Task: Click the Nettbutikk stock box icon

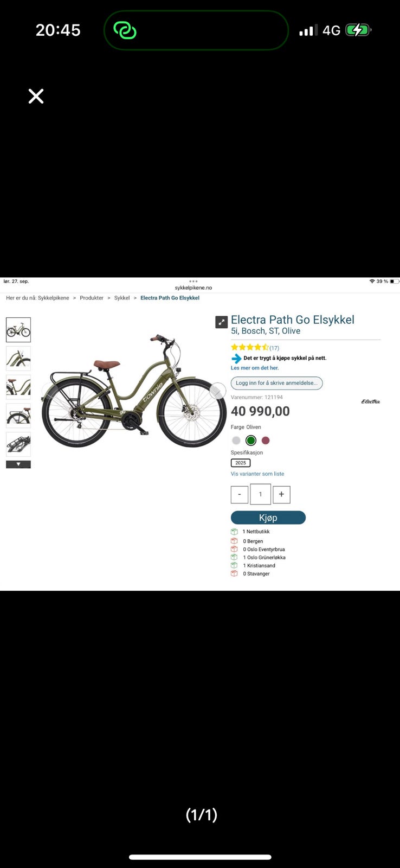Action: pyautogui.click(x=234, y=532)
